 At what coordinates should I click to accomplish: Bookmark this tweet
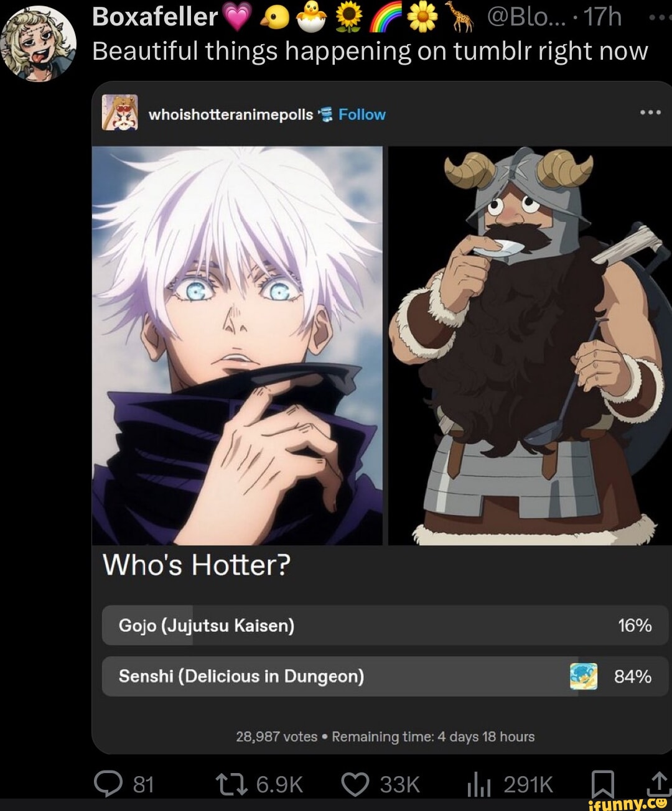[x=602, y=784]
